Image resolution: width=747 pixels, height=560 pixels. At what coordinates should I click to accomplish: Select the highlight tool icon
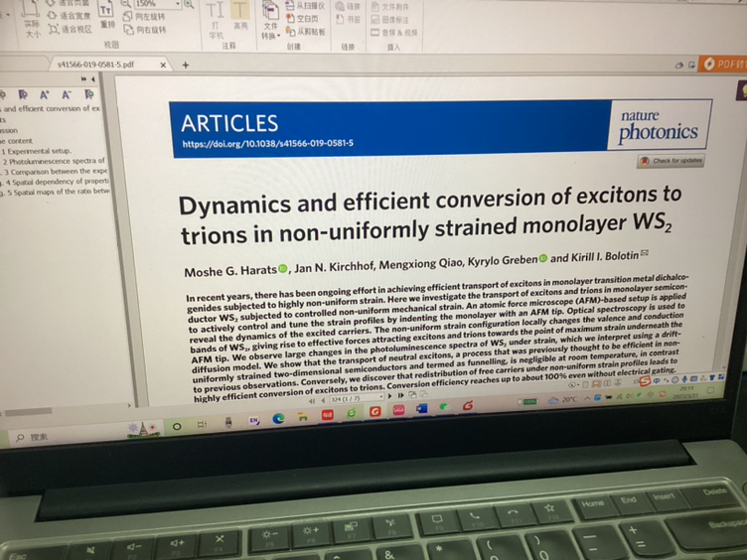tap(240, 11)
